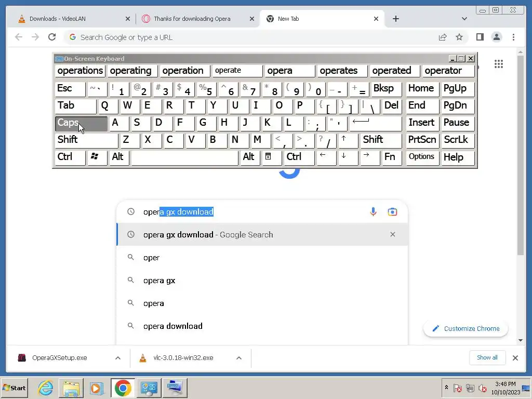Click the page vertical scrollbar thumb

coord(521,155)
